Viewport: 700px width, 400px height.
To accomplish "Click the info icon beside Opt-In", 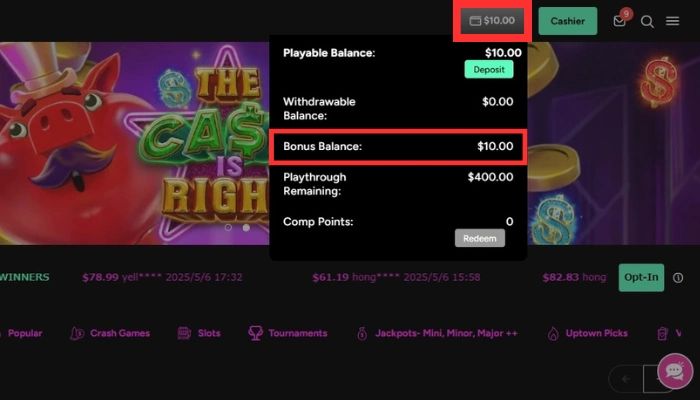I will (x=678, y=278).
